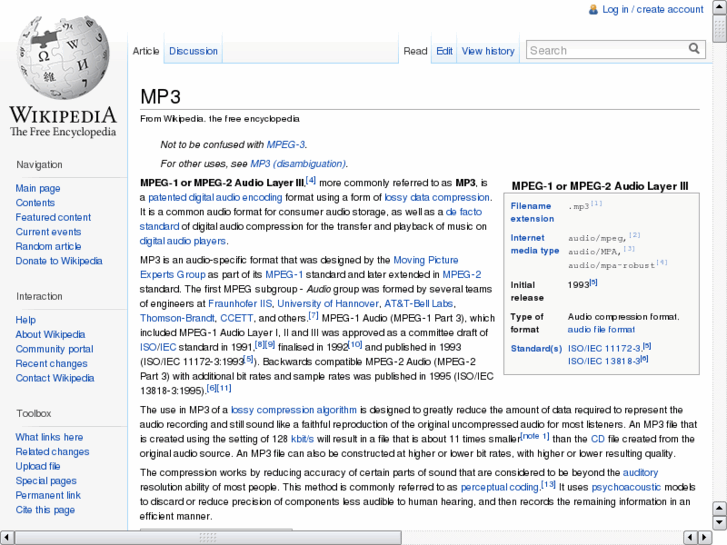Open the Article tab
This screenshot has width=727, height=545.
click(146, 51)
